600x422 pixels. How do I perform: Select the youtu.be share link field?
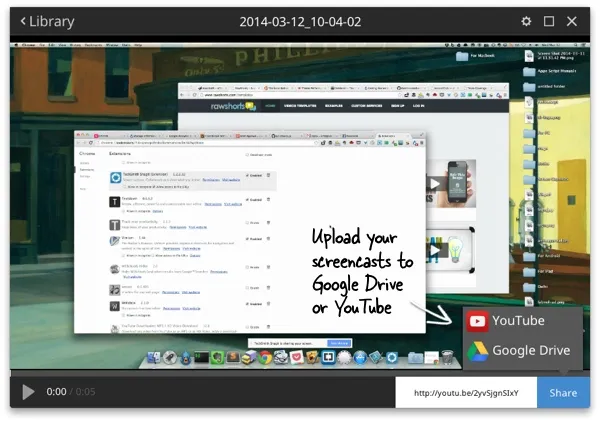click(x=466, y=393)
